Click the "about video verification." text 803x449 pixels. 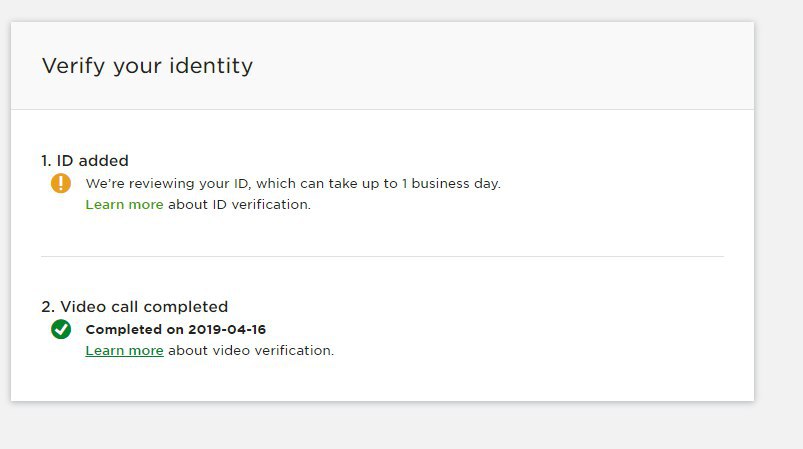(251, 351)
